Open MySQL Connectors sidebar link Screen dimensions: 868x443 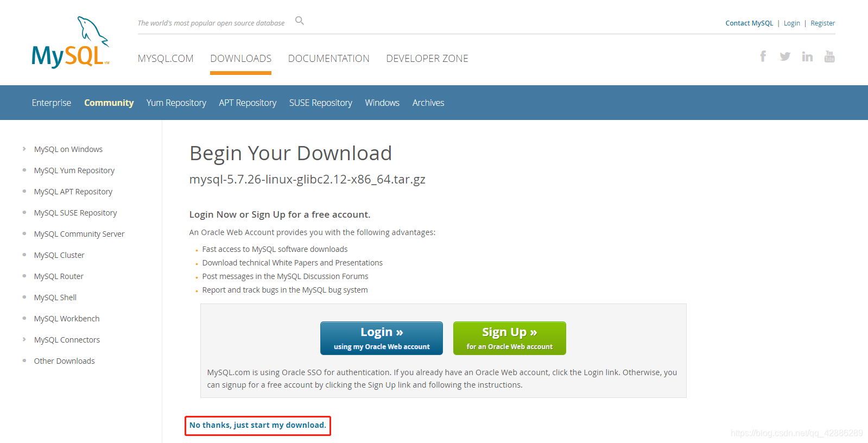tap(67, 340)
